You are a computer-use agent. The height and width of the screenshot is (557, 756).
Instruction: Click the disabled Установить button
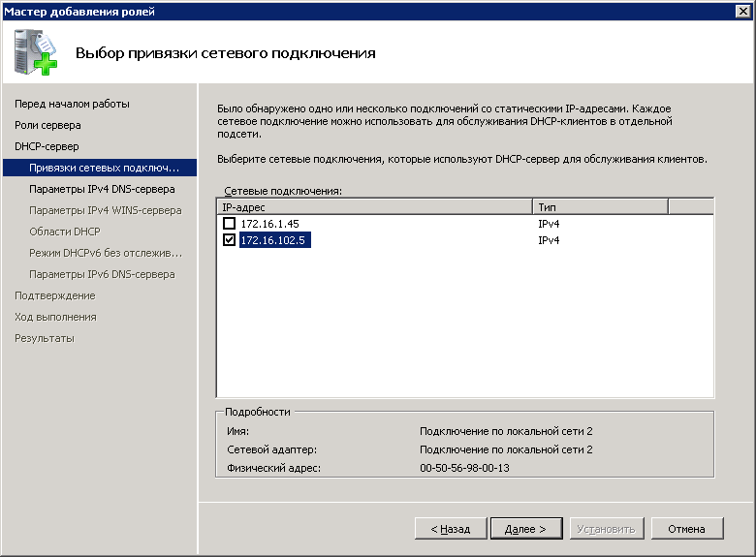point(606,529)
